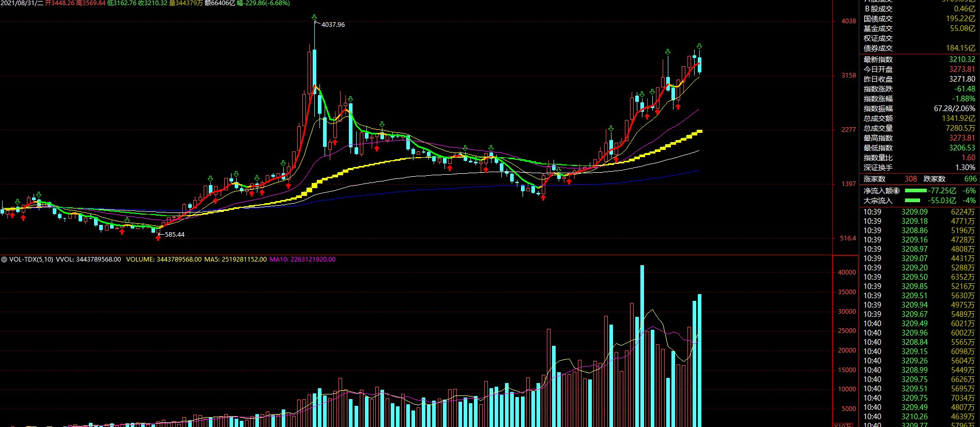Screen dimensions: 980x427
Task: Select tick row with volume 6098万
Action: 920,352
